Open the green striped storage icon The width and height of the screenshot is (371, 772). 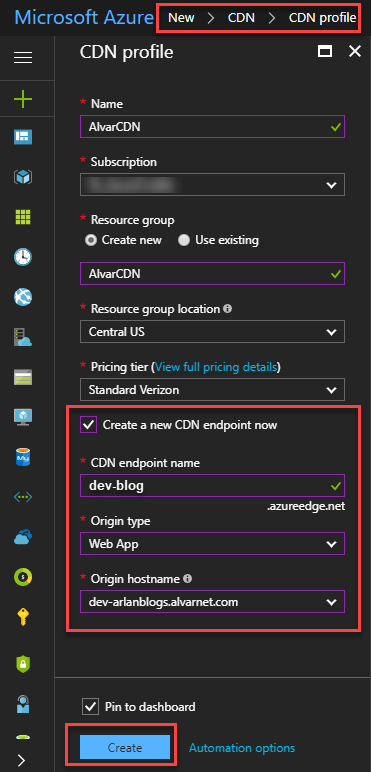[x=23, y=377]
